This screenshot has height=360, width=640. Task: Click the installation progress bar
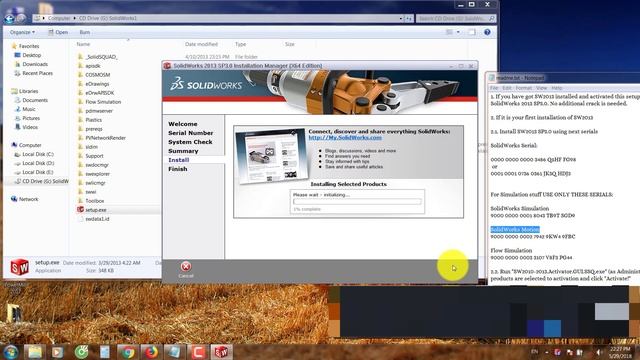click(357, 201)
